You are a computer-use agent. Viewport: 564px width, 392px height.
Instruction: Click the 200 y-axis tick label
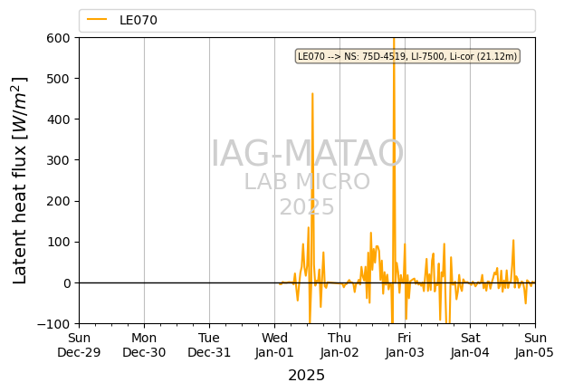pos(58,201)
